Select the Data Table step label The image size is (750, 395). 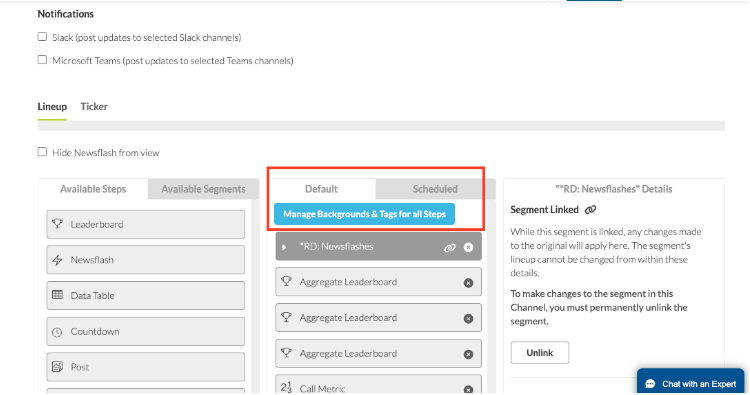(x=92, y=296)
